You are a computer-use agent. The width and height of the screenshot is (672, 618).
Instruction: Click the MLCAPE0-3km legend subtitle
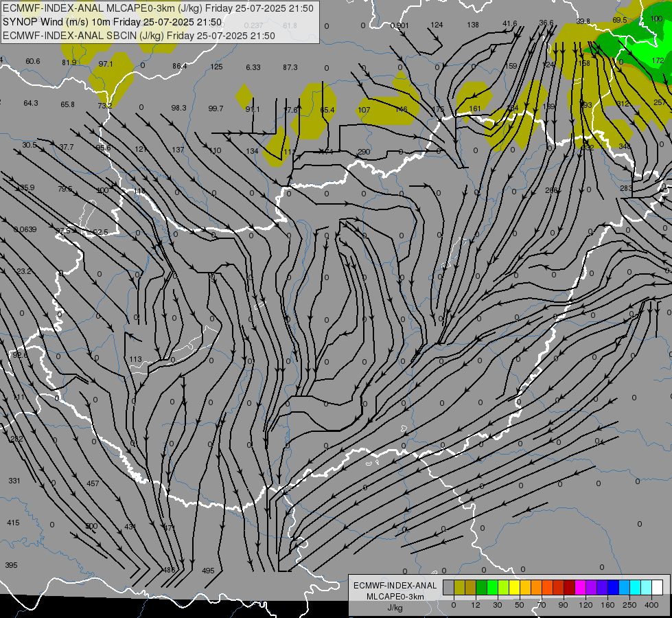click(395, 597)
